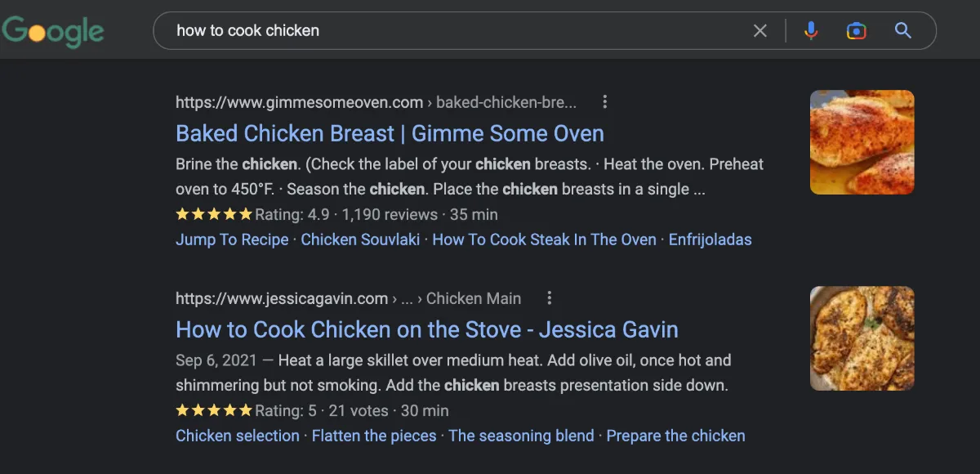Open Flatten the pieces link
The image size is (980, 474).
(374, 436)
